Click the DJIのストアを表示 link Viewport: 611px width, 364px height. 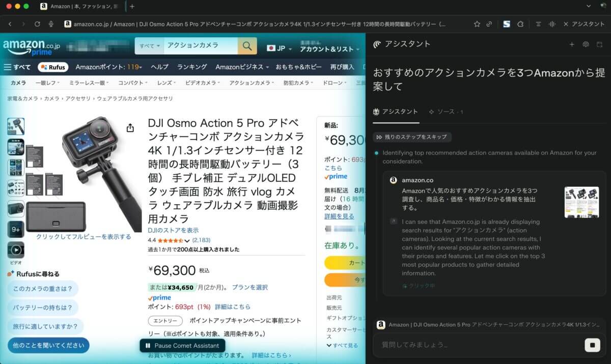coord(173,230)
